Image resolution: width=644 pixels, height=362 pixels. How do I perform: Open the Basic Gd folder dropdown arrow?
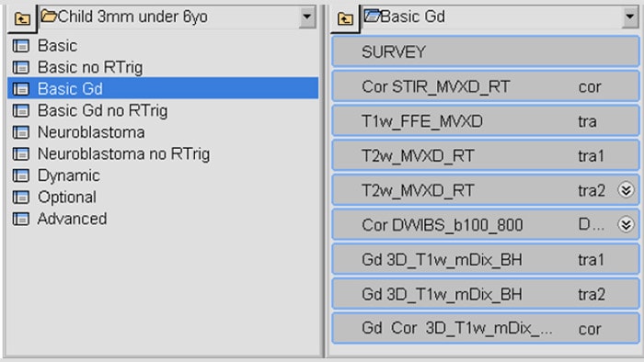[630, 17]
